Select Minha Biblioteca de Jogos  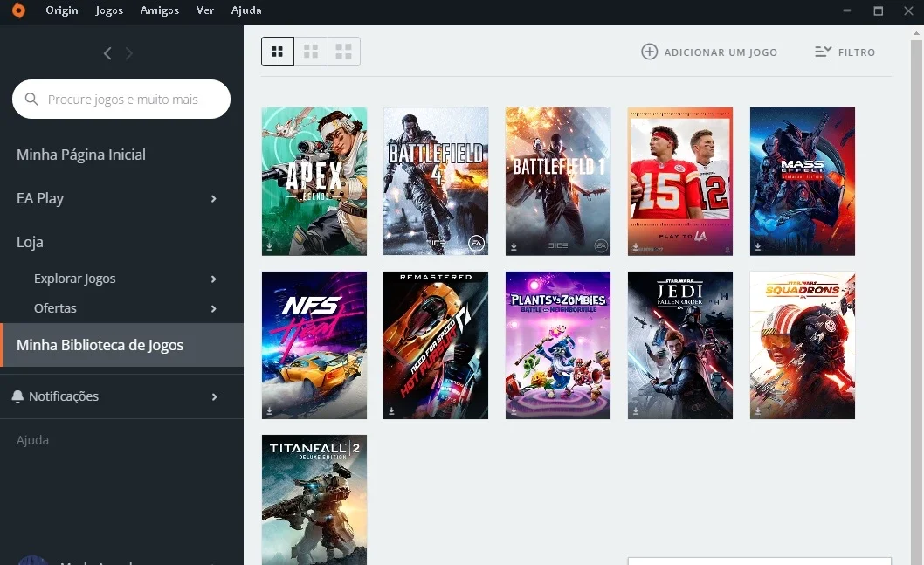[x=122, y=345]
